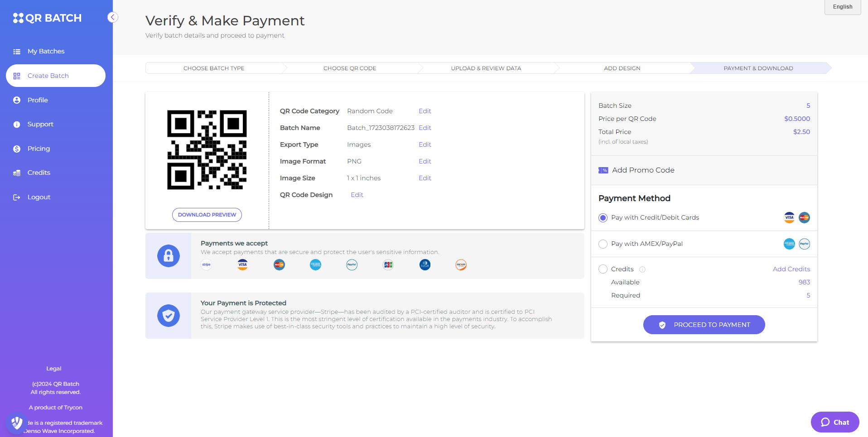868x437 pixels.
Task: Click the QR code preview image
Action: tap(207, 150)
